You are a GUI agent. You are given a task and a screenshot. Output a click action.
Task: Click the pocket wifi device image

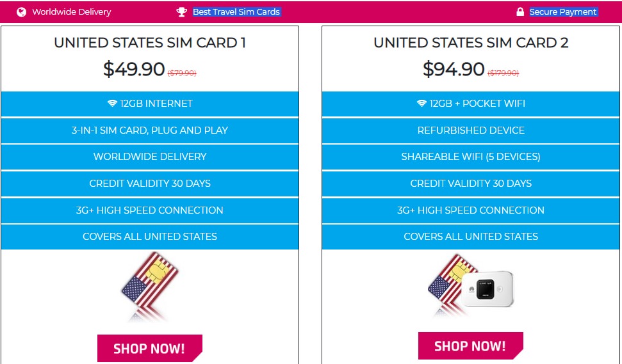pyautogui.click(x=487, y=289)
